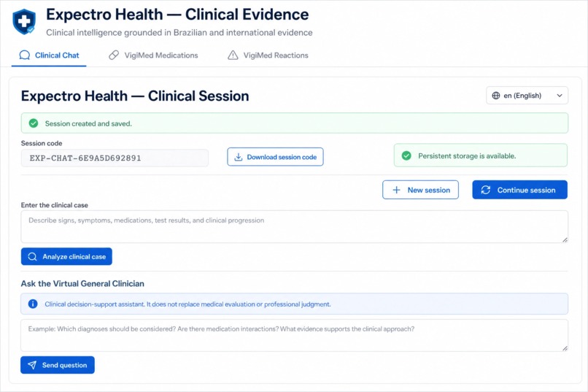Click the download icon on Download session code
This screenshot has height=392, width=588.
click(238, 157)
